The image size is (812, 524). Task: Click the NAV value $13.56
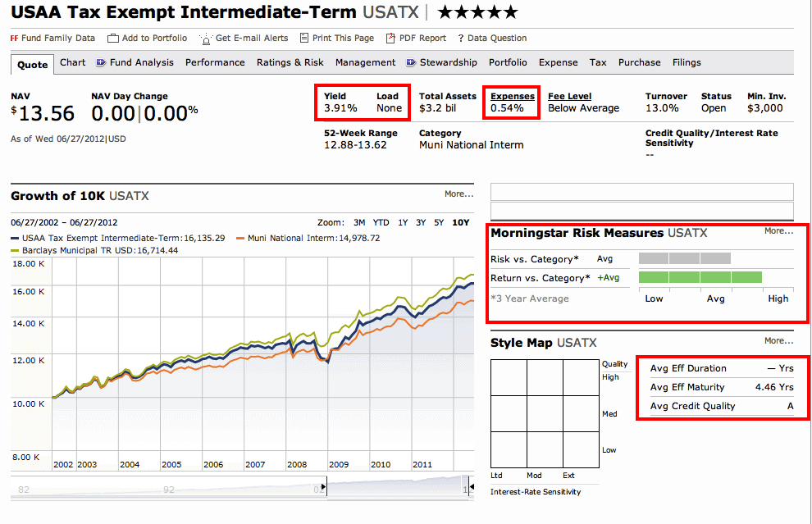click(43, 113)
